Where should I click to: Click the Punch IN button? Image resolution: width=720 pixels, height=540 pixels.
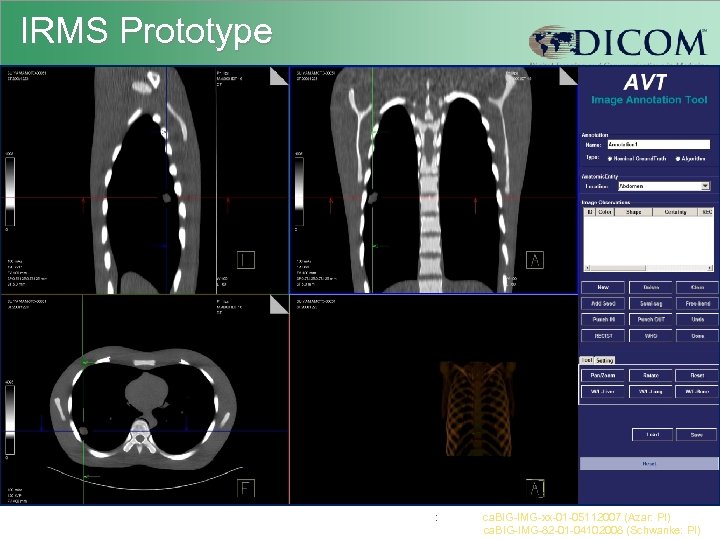point(603,320)
